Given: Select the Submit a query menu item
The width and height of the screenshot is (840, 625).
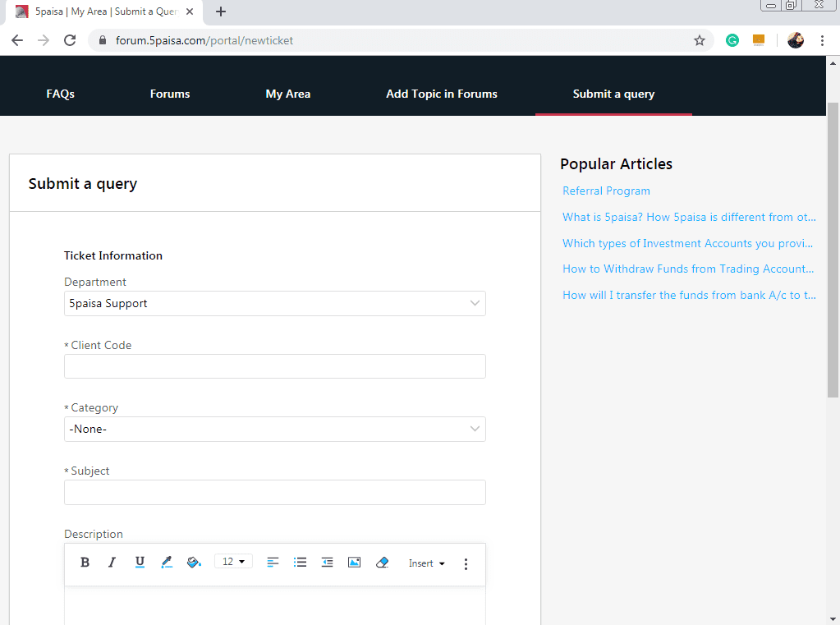Looking at the screenshot, I should [614, 94].
